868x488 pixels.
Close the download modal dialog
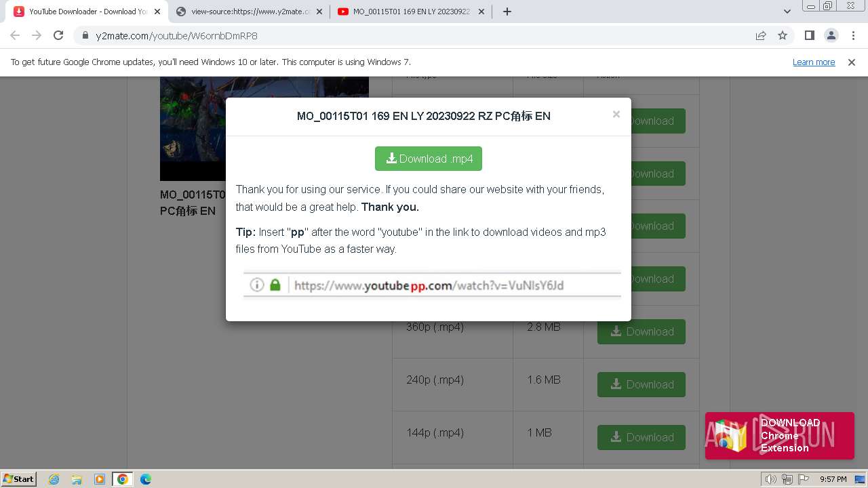pyautogui.click(x=616, y=115)
